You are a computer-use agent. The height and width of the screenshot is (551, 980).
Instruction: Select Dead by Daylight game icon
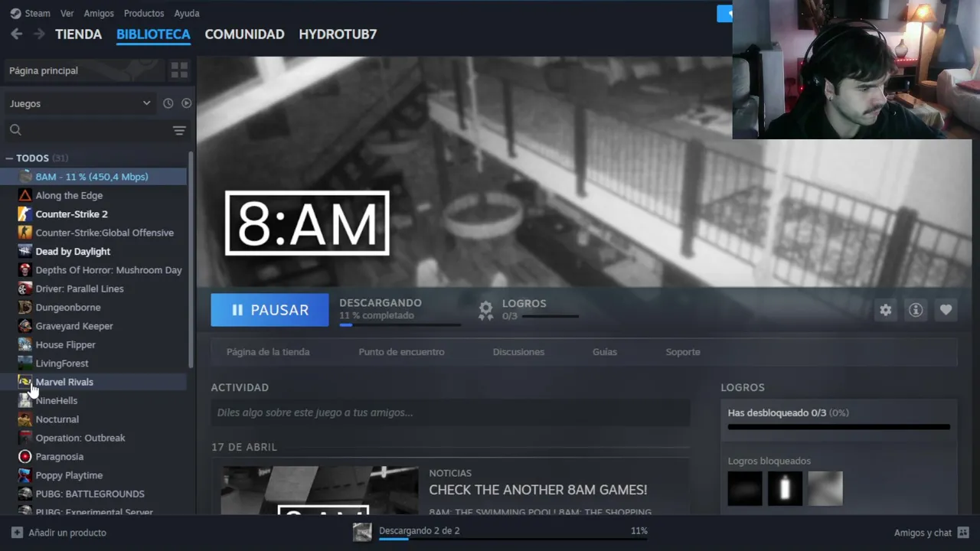[25, 251]
